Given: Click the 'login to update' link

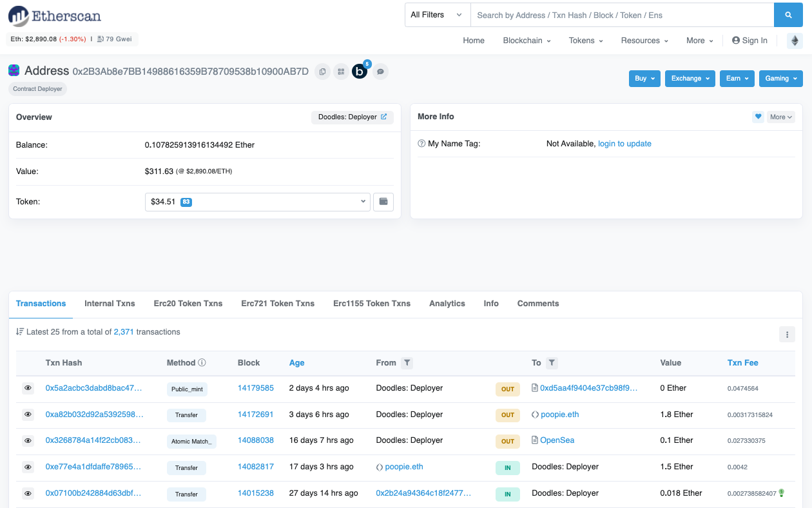Looking at the screenshot, I should (x=624, y=144).
